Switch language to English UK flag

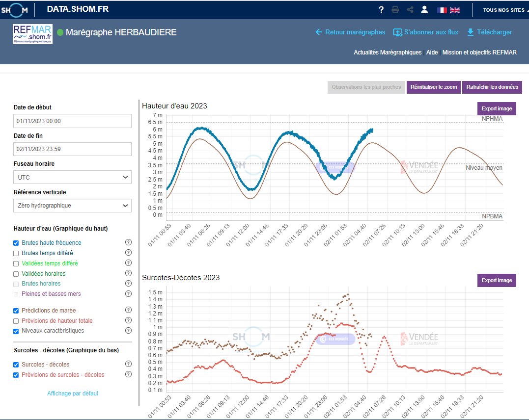tap(455, 10)
